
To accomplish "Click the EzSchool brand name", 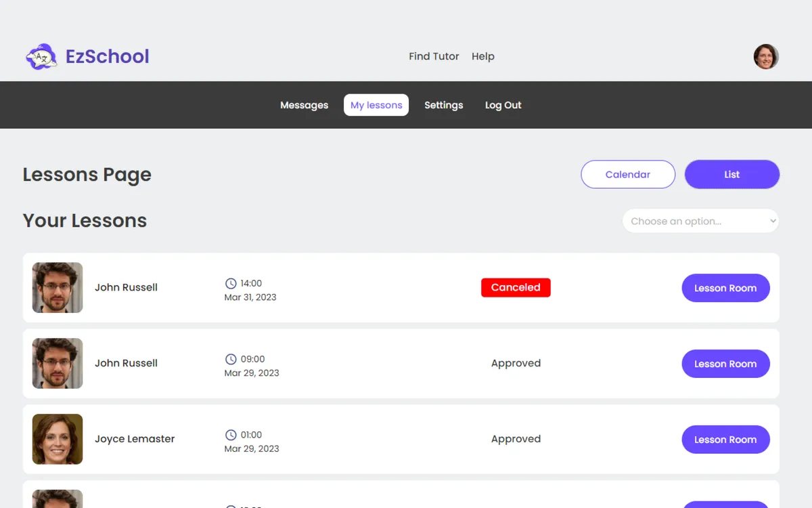I will point(108,56).
